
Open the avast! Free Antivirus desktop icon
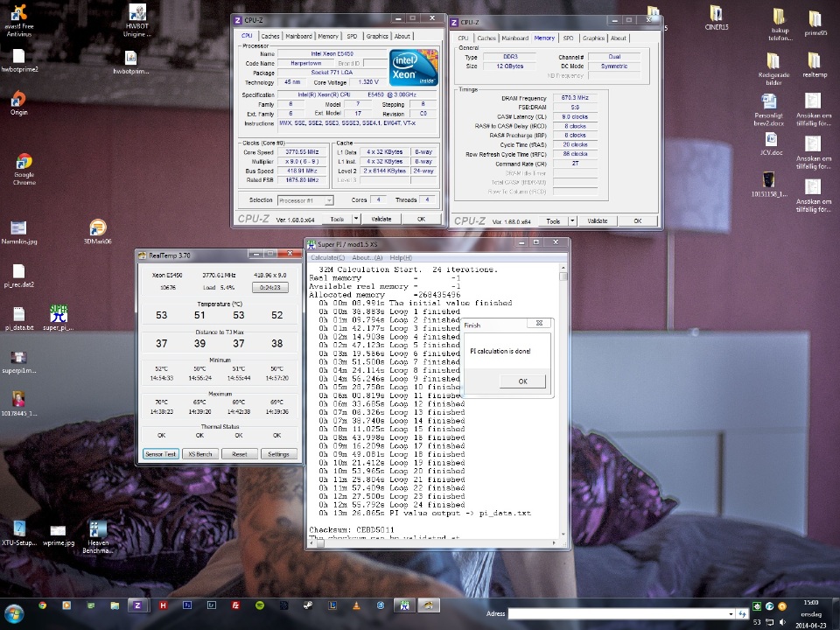tap(19, 20)
